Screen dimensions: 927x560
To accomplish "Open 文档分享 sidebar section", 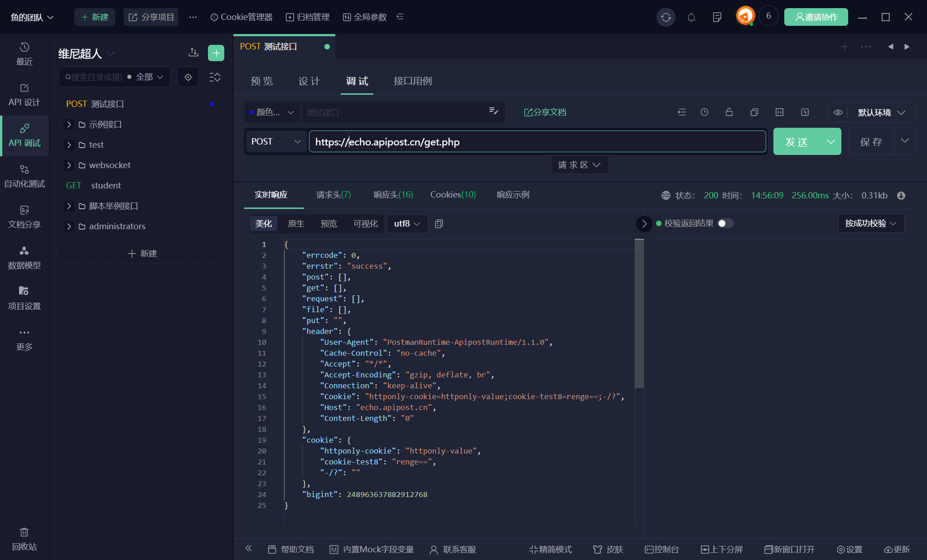I will pyautogui.click(x=24, y=217).
